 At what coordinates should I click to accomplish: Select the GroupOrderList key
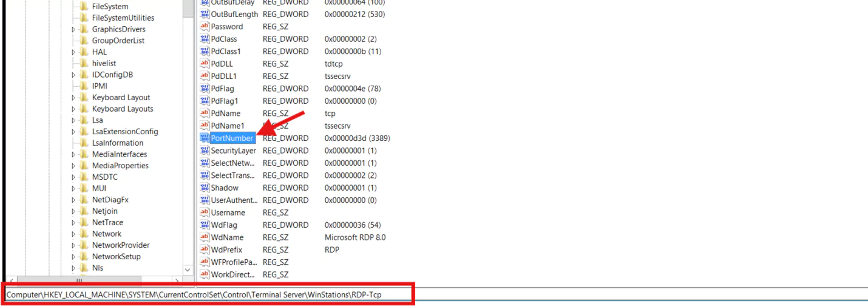(118, 41)
